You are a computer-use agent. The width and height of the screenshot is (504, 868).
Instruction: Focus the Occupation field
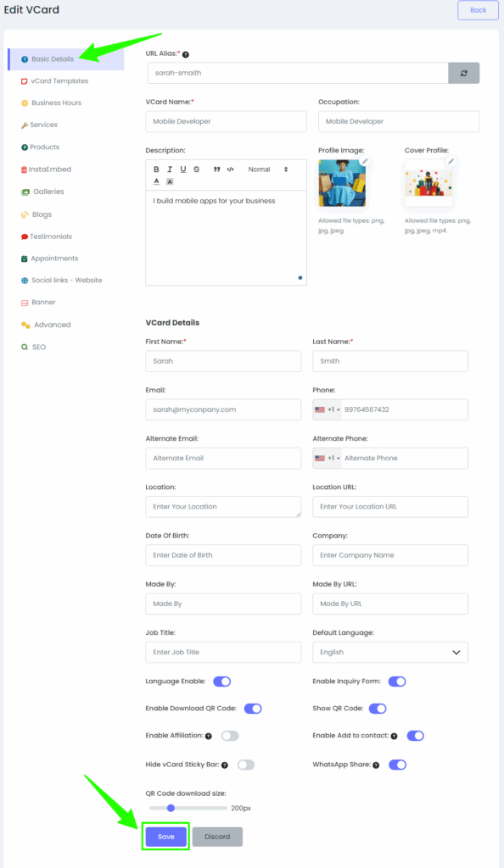click(x=399, y=121)
